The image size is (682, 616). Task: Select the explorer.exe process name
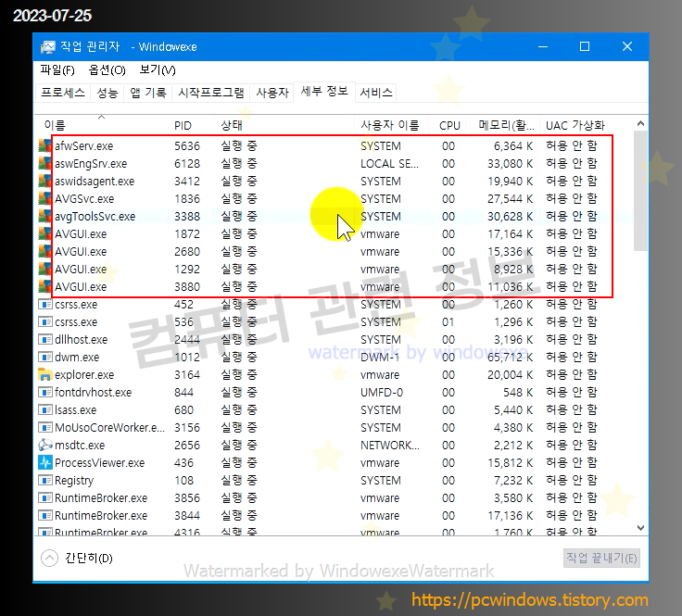click(x=84, y=375)
